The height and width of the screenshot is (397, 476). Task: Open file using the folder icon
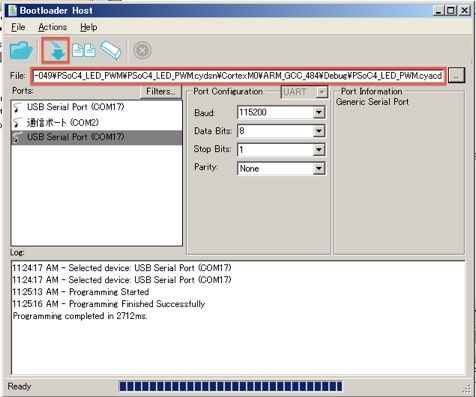21,51
